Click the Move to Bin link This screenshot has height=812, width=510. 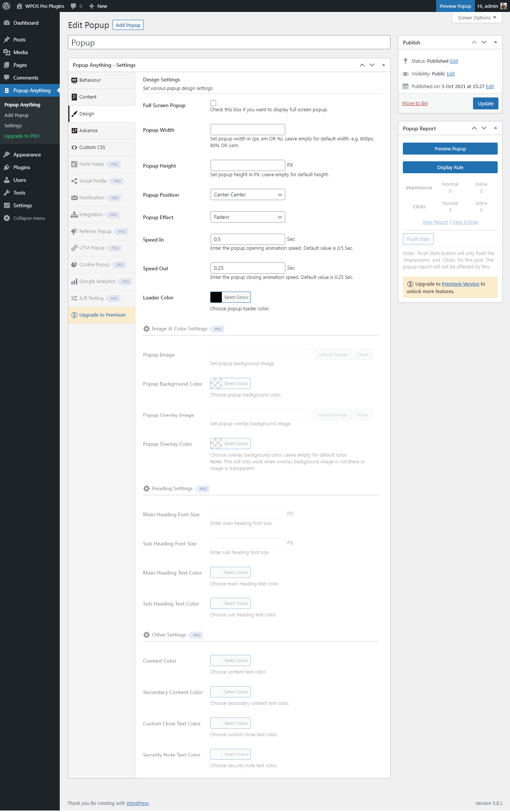(x=415, y=103)
